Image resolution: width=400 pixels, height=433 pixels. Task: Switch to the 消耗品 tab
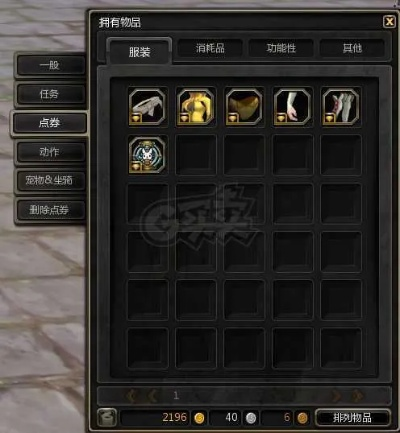coord(210,48)
